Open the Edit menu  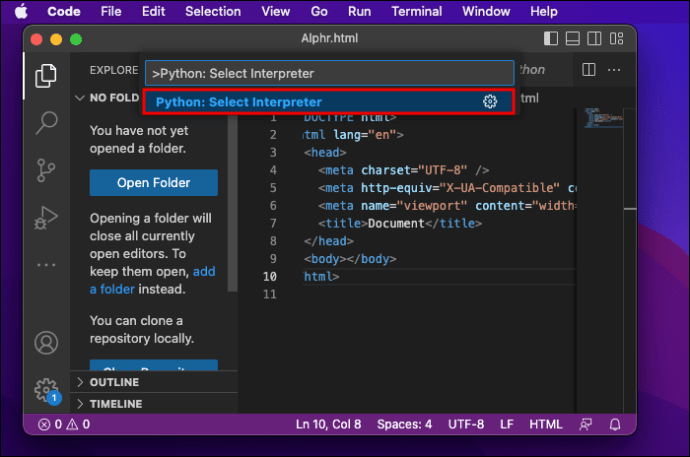click(153, 11)
